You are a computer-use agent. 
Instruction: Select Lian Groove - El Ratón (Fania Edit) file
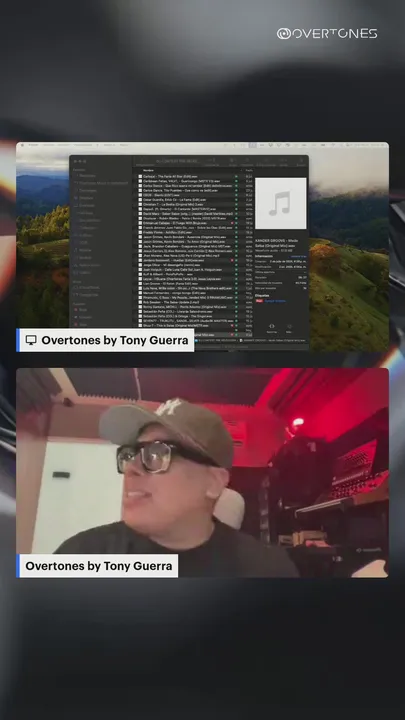click(195, 283)
